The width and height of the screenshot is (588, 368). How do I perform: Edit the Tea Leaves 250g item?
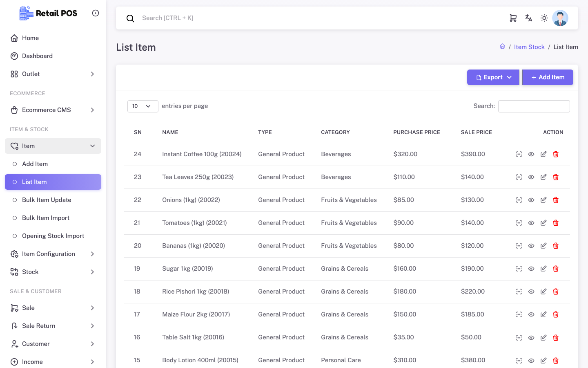coord(543,177)
